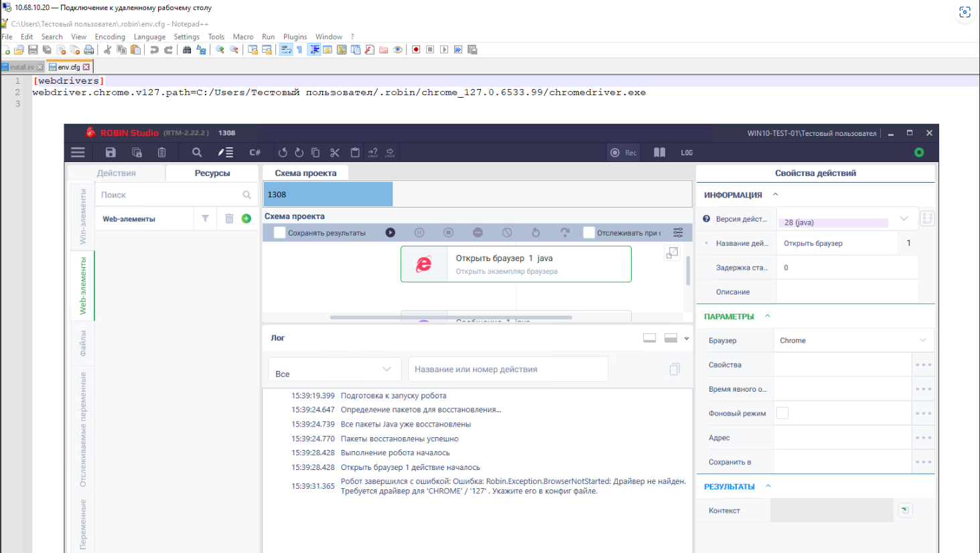Viewport: 980px width, 553px height.
Task: Enable the Сохранять результаты checkbox
Action: [280, 233]
